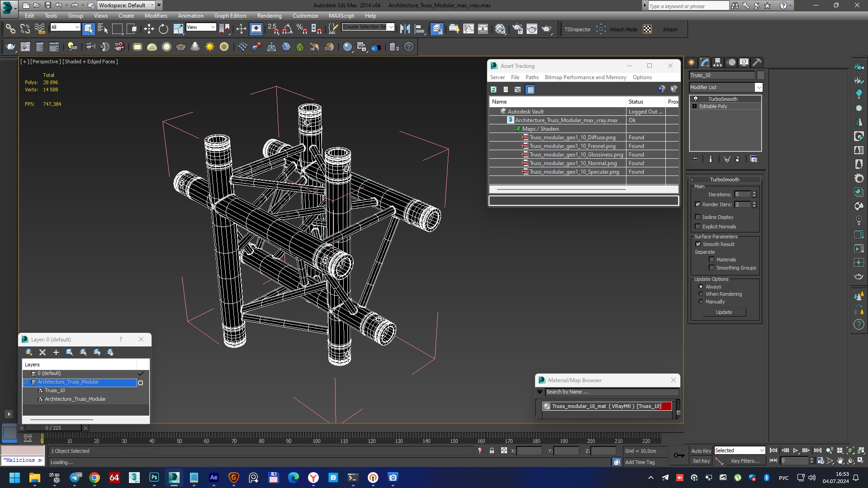Click the Auto Key button
Viewport: 868px width, 488px height.
coord(701,451)
